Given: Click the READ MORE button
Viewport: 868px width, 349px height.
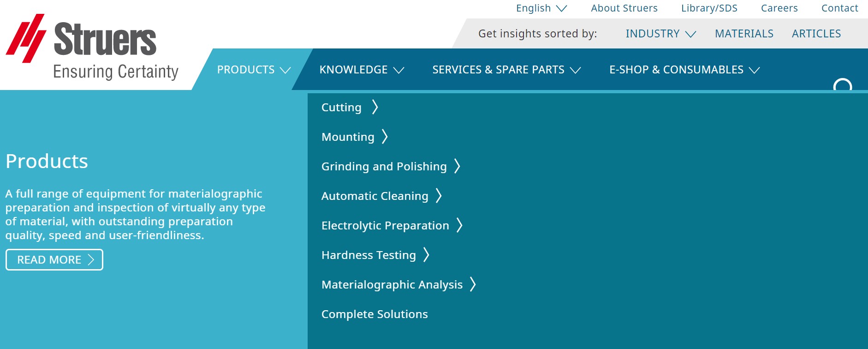Looking at the screenshot, I should pyautogui.click(x=54, y=259).
